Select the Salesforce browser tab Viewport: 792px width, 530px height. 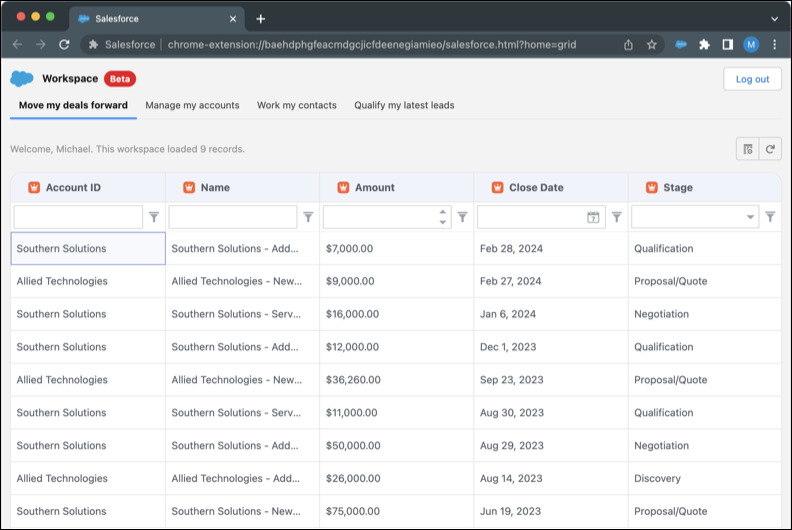[x=157, y=19]
